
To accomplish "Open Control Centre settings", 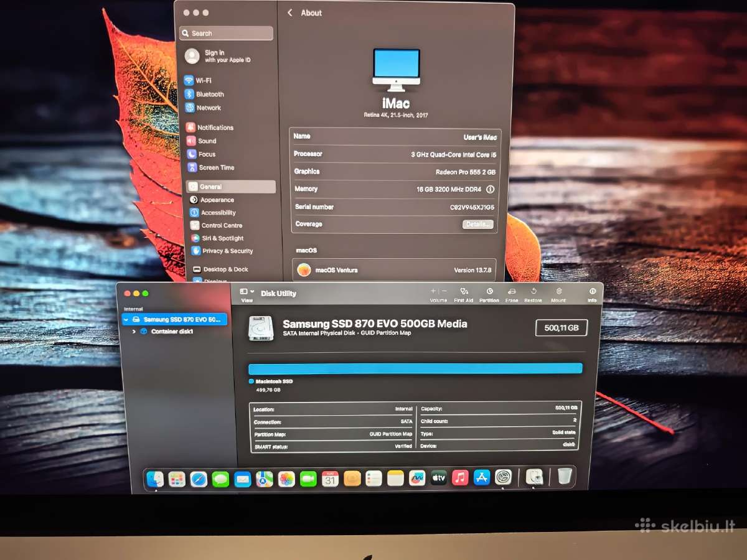I will (x=216, y=225).
